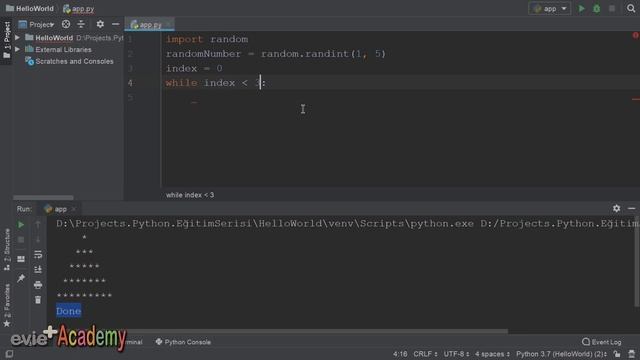Click the Project panel horizontal scrollbar

[x=43, y=198]
